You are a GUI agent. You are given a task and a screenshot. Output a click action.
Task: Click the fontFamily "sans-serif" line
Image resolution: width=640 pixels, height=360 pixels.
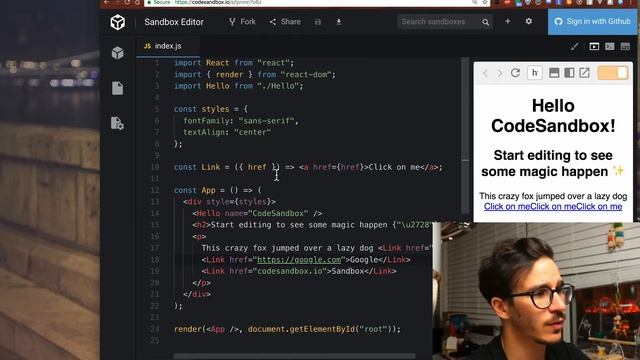pos(241,121)
